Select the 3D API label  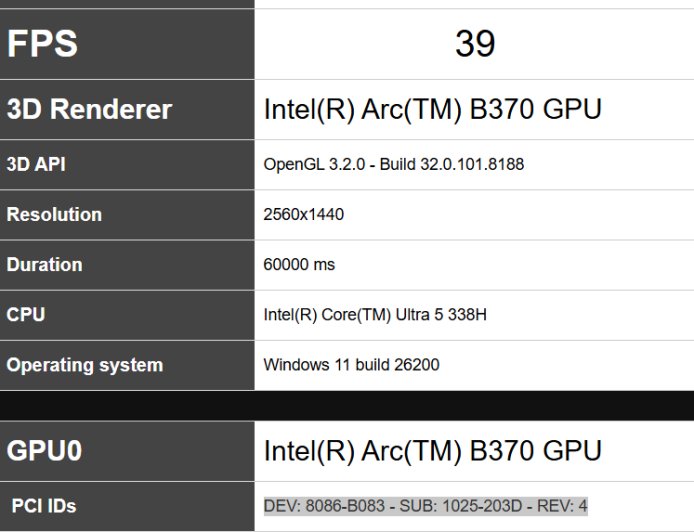tap(36, 164)
